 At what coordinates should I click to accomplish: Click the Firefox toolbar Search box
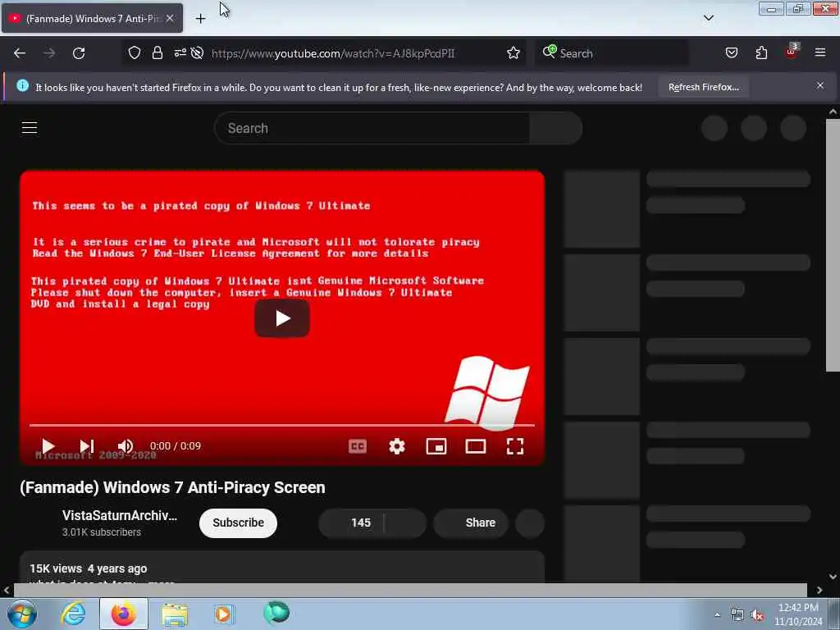coord(613,53)
